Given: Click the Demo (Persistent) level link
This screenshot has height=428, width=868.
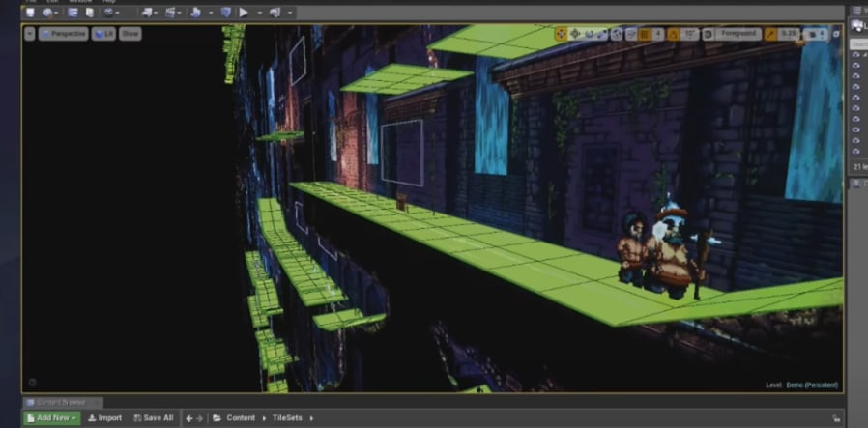Looking at the screenshot, I should (x=812, y=385).
